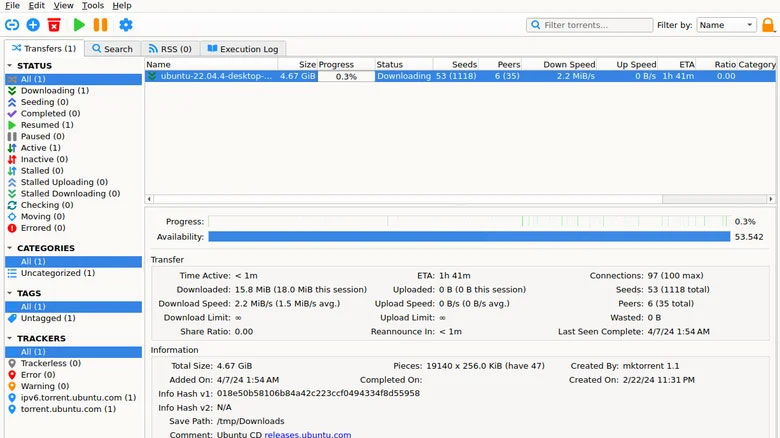Screen dimensions: 780x438
Task: Click the Downloading status filter icon
Action: 12,91
